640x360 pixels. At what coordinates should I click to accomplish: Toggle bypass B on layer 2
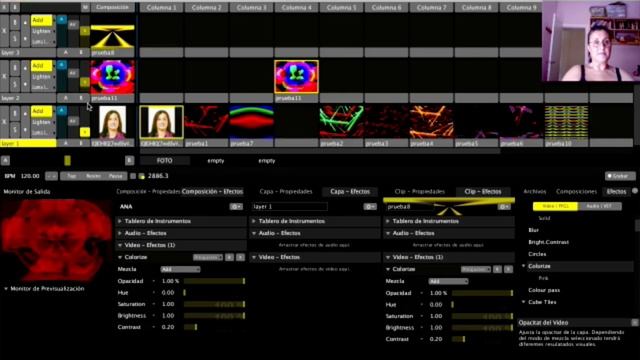(x=15, y=68)
